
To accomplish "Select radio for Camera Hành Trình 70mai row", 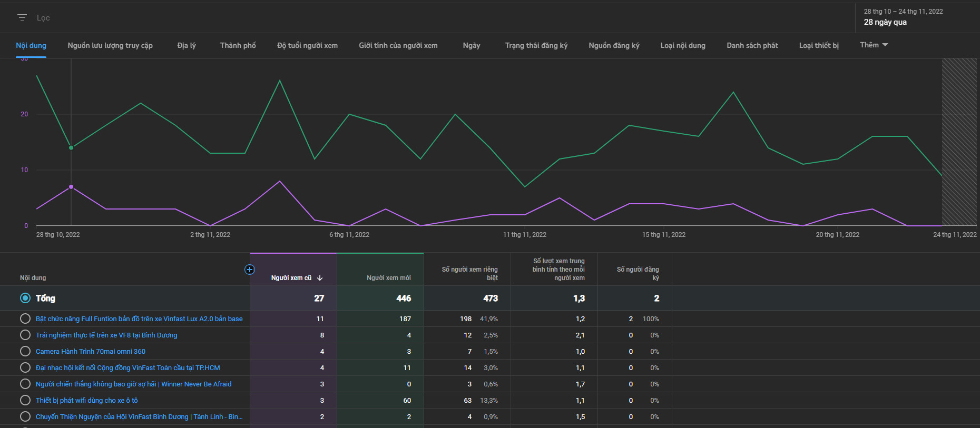I will tap(25, 351).
